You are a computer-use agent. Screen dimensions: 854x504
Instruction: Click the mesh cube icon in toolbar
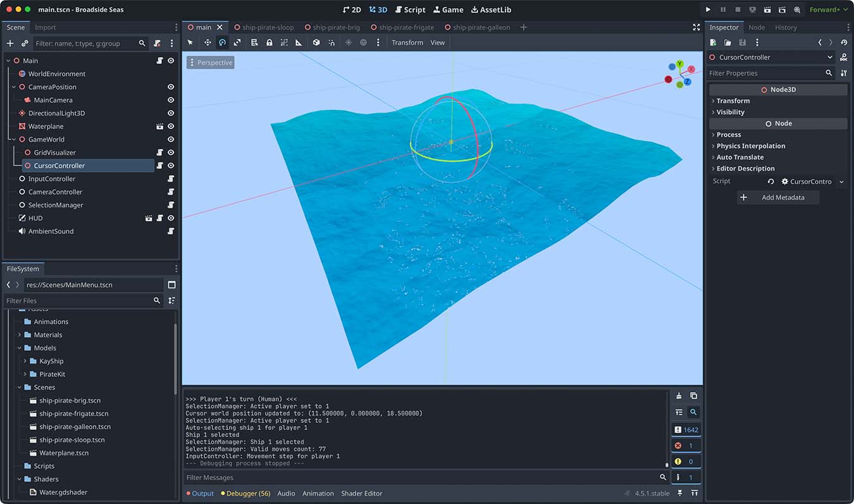click(316, 42)
